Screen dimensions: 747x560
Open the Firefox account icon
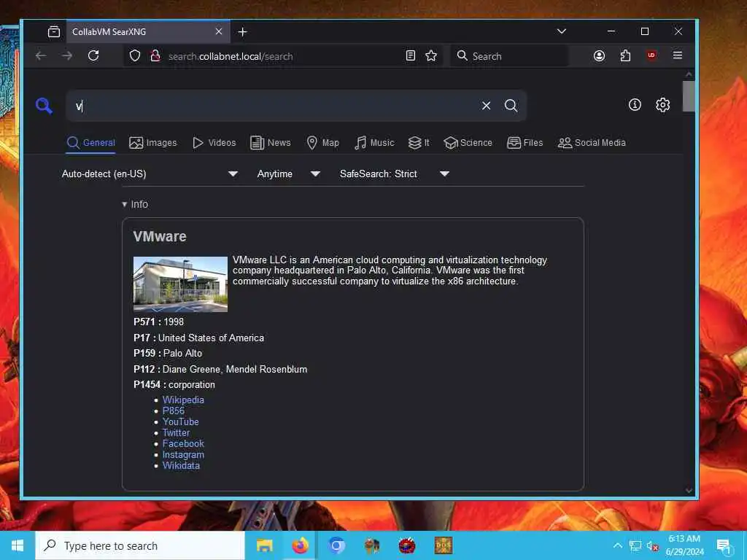600,55
